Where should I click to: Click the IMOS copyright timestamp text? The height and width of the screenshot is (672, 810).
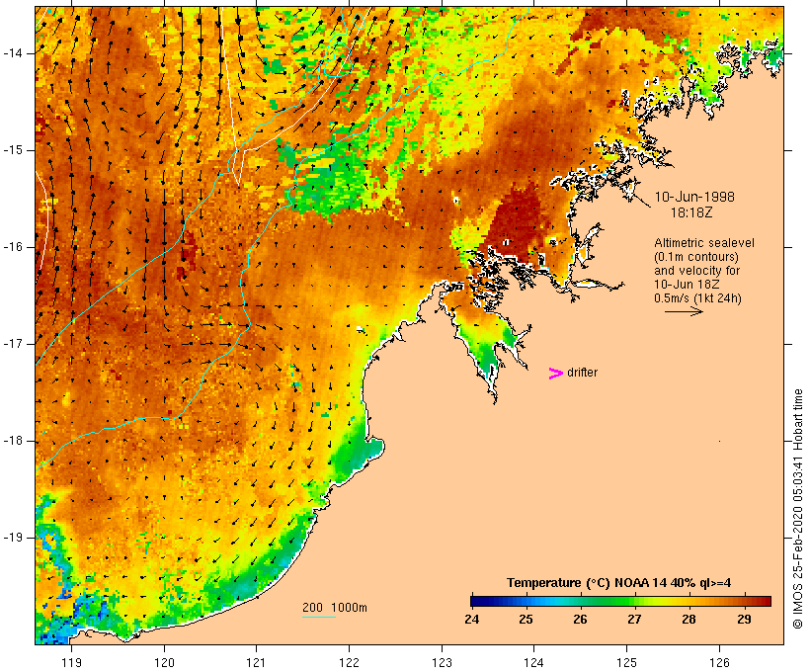click(x=797, y=509)
